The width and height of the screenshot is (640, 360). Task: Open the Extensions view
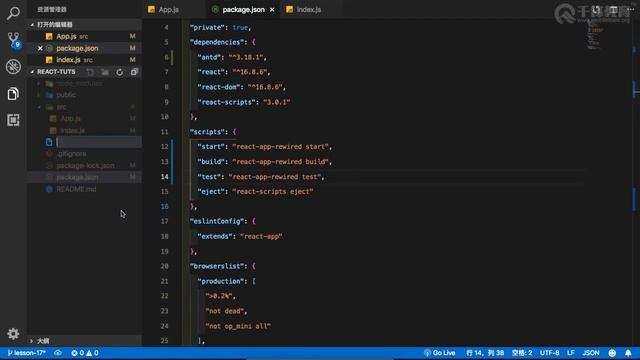pyautogui.click(x=13, y=120)
